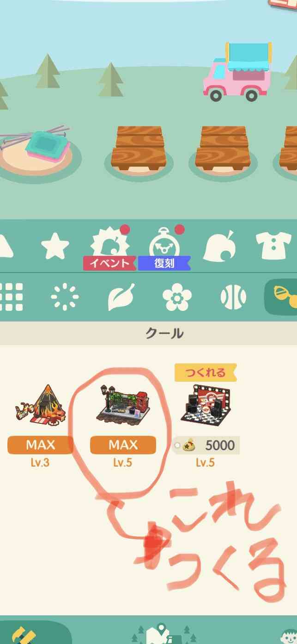Choose the ball sporty theme filter

(233, 297)
